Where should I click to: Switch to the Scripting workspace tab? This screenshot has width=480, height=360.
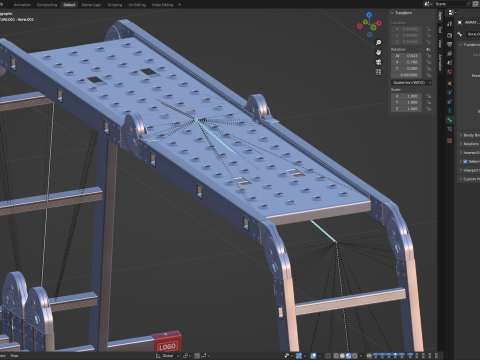[115, 5]
